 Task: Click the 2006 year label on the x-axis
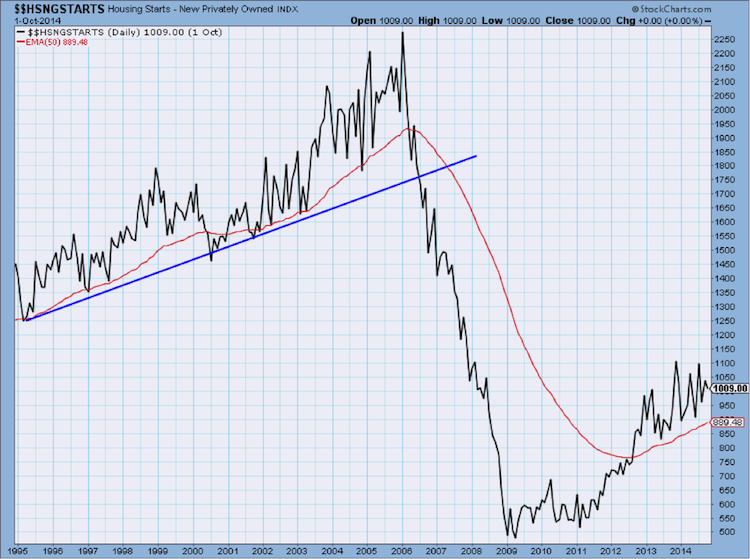[400, 551]
